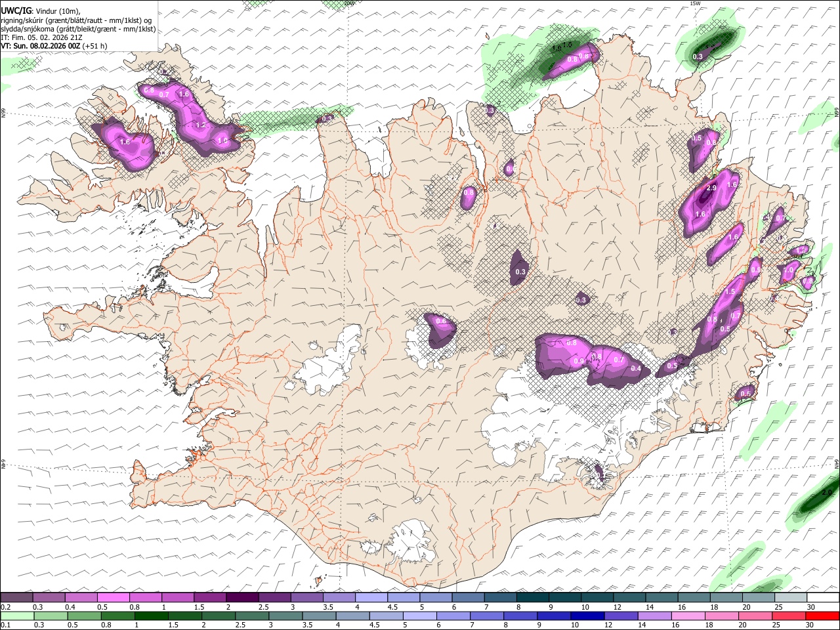
Task: Pick the light periwinkle 4 swatch, upper legend row
Action: point(371,598)
